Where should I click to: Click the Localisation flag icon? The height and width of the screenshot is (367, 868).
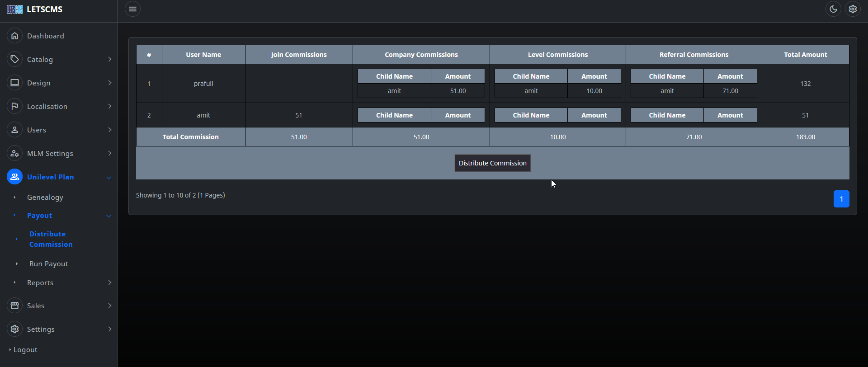coord(15,106)
